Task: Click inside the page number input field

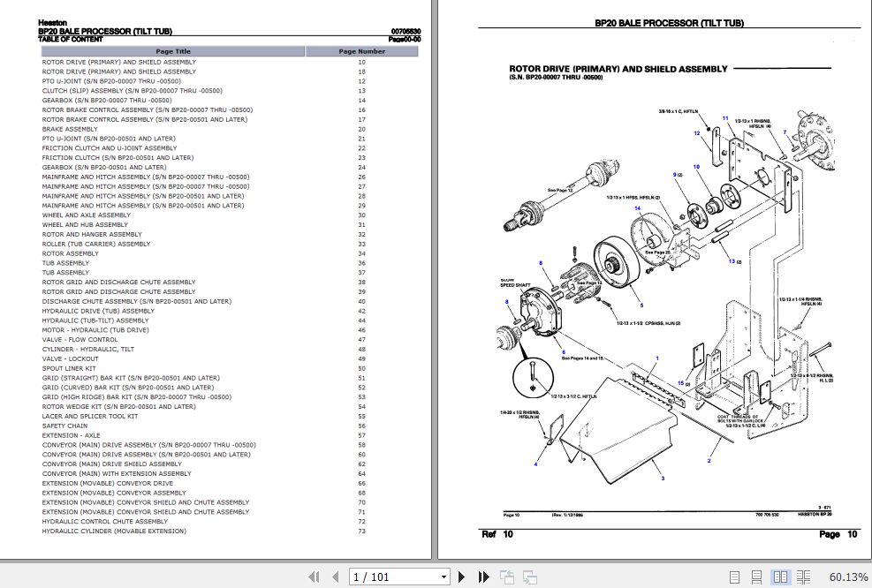Action: tap(389, 577)
